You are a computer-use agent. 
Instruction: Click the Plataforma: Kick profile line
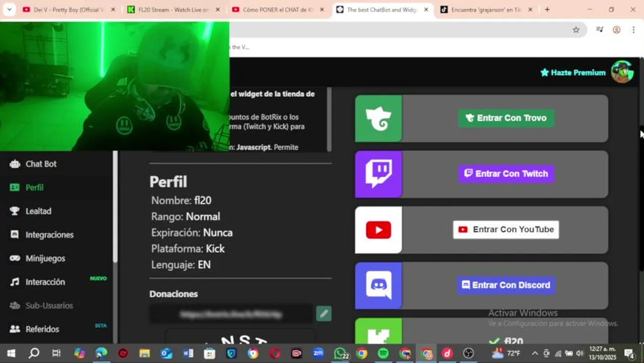click(x=188, y=249)
